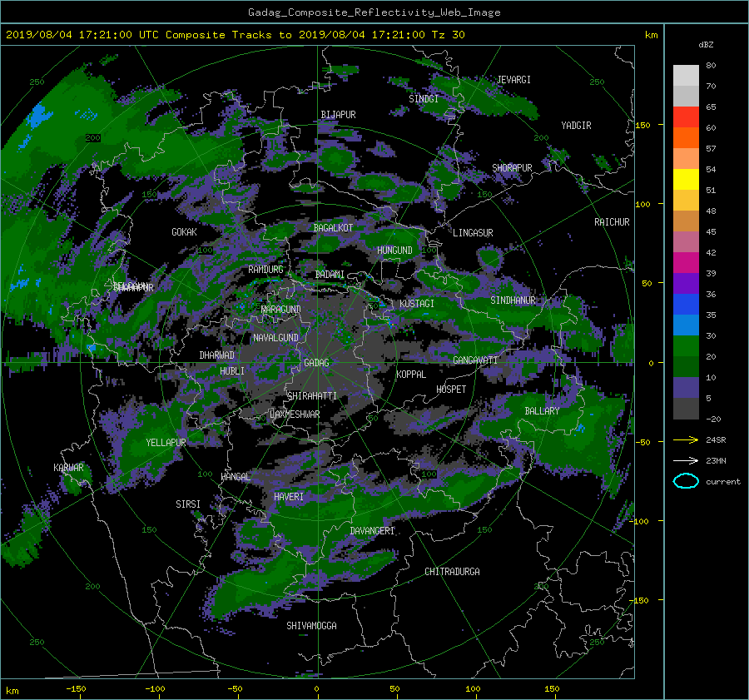Click the SHIRAHATTI town label
This screenshot has width=749, height=700.
pos(312,396)
